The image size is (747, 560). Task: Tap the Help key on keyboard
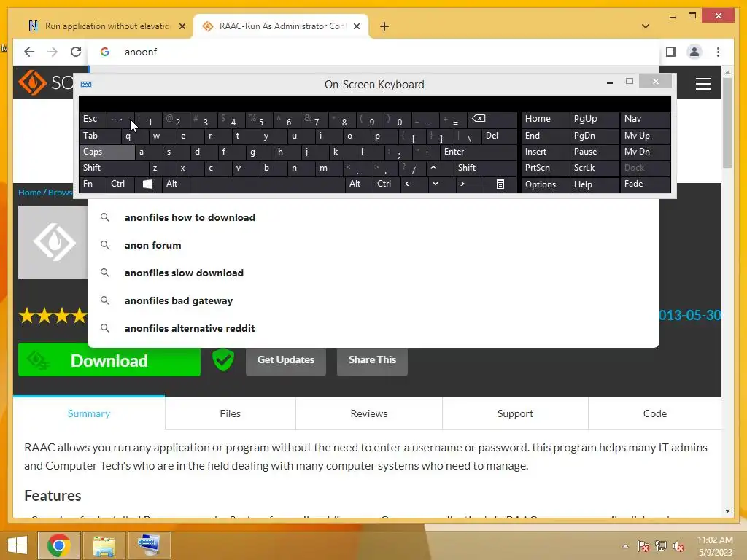(x=594, y=184)
